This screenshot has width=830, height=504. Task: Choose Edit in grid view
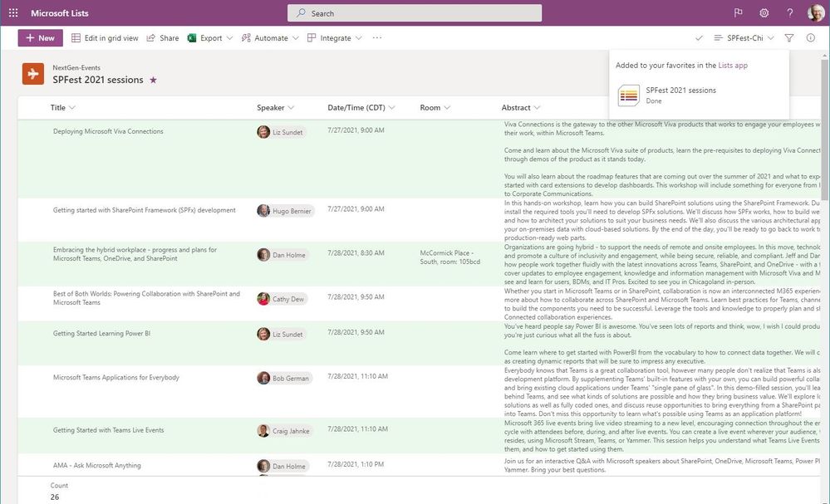[x=105, y=38]
